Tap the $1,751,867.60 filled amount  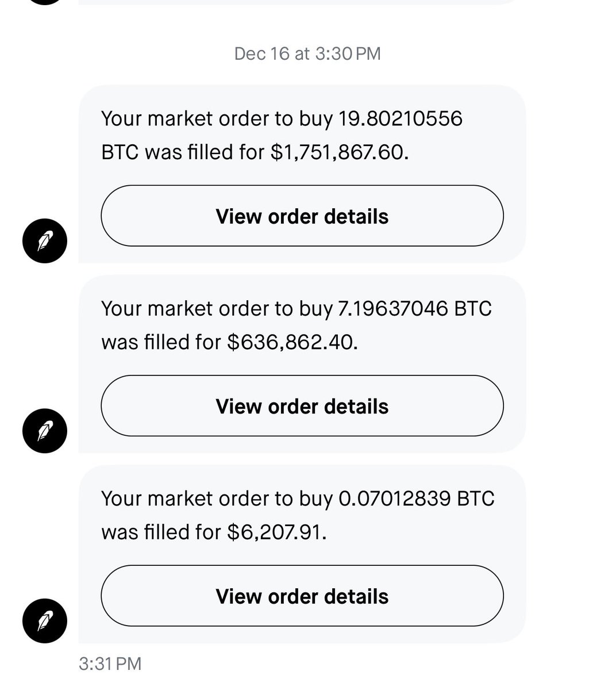click(340, 153)
